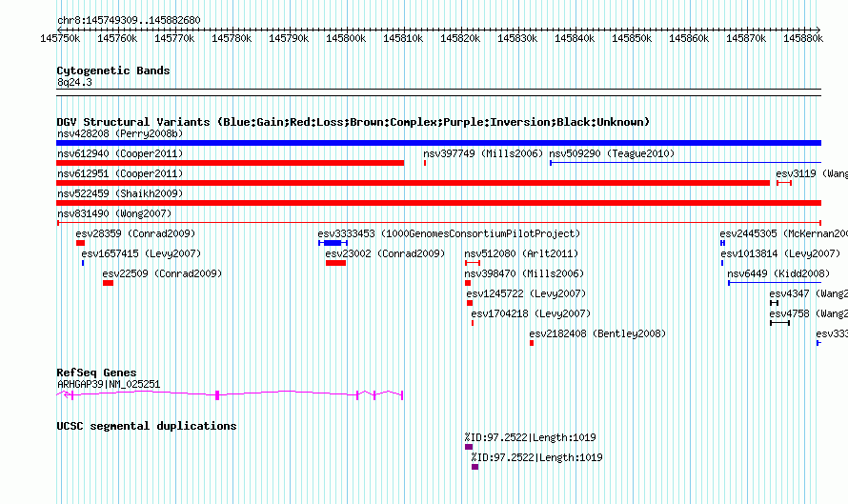Click the esv4347 black variant marker

pyautogui.click(x=774, y=303)
